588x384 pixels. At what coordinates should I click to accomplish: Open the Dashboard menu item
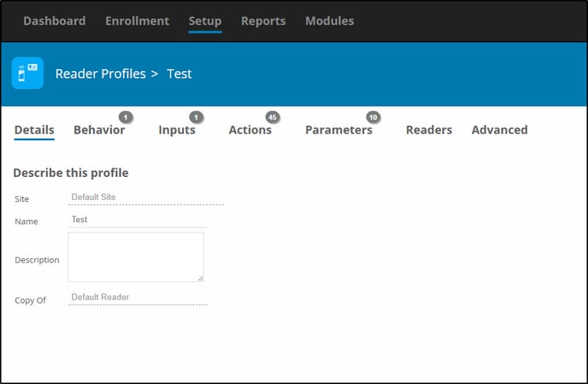pyautogui.click(x=55, y=21)
